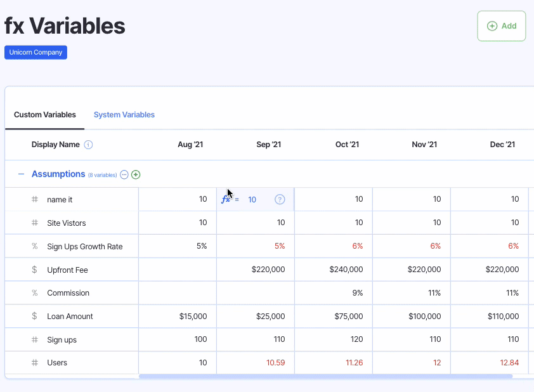Click the horizontal scrollbar under the table
Image resolution: width=534 pixels, height=392 pixels.
click(x=325, y=376)
